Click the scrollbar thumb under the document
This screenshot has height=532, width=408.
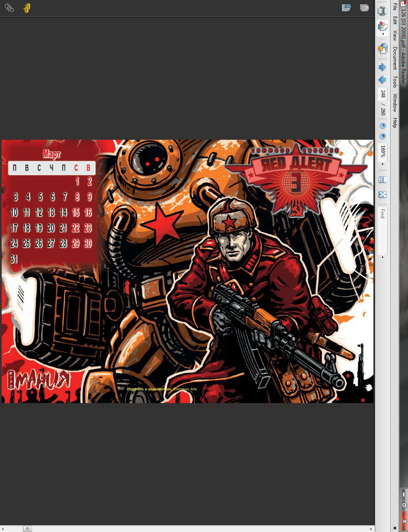(27, 529)
